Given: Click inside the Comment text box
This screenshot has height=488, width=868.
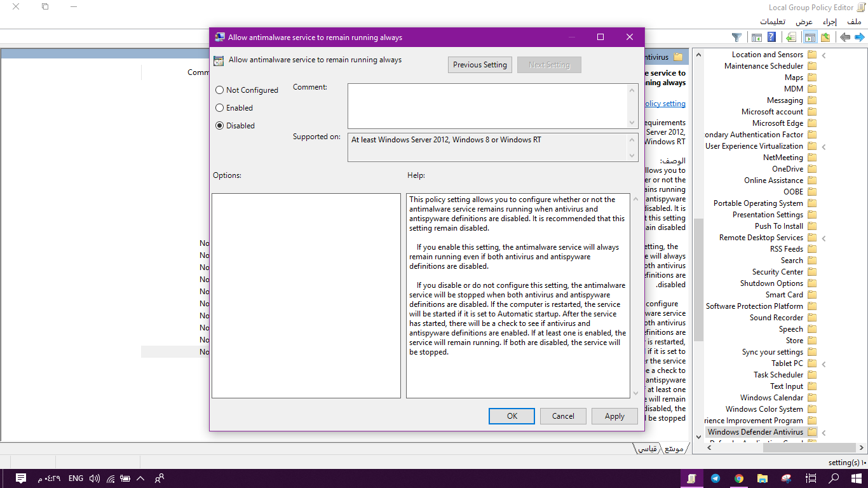Looking at the screenshot, I should (x=487, y=106).
